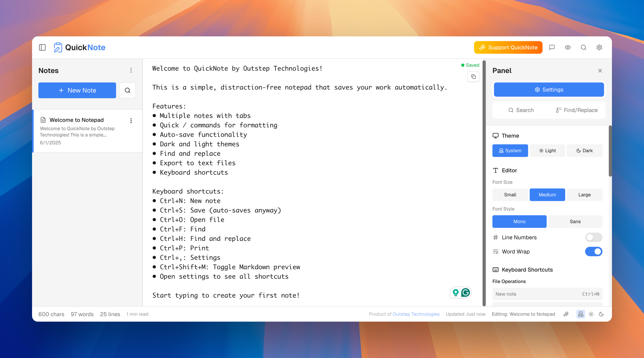Screen dimensions: 644x358
Task: Copy note contents with the copy icon
Action: pyautogui.click(x=473, y=77)
